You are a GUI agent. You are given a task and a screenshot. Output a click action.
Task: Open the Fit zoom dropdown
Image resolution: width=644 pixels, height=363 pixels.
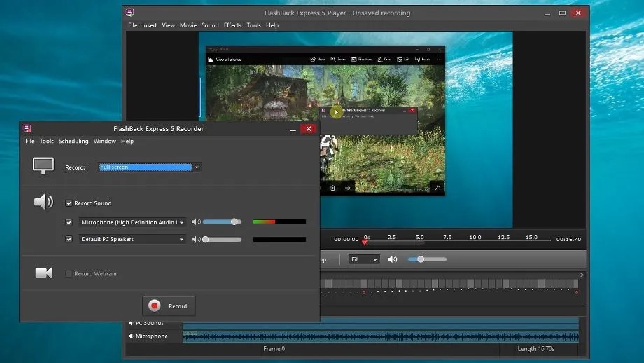364,259
